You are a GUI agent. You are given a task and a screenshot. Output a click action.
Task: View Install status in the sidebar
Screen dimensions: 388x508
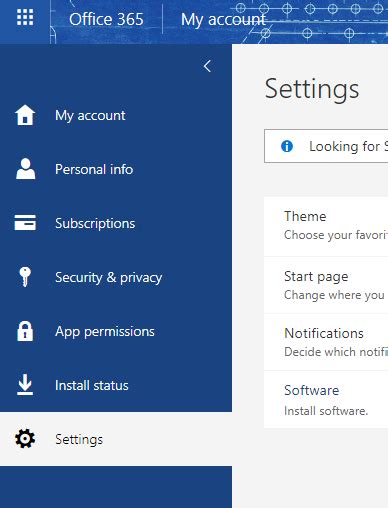(92, 385)
